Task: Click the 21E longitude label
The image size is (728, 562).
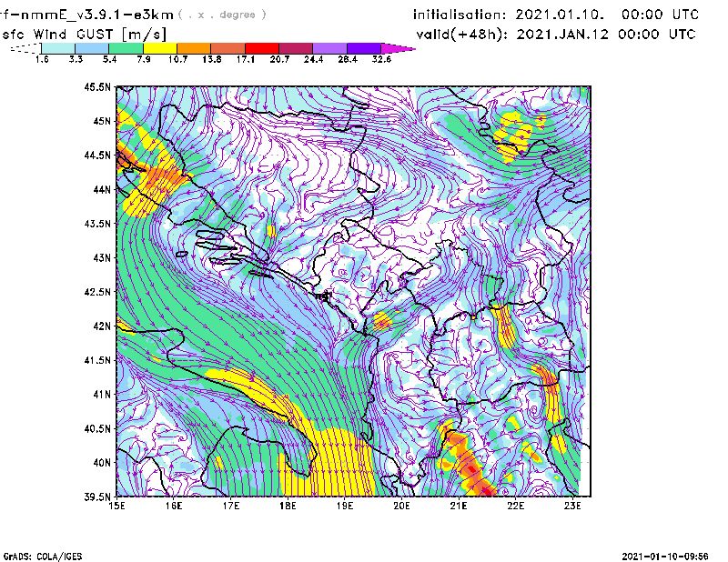Action: coord(459,507)
